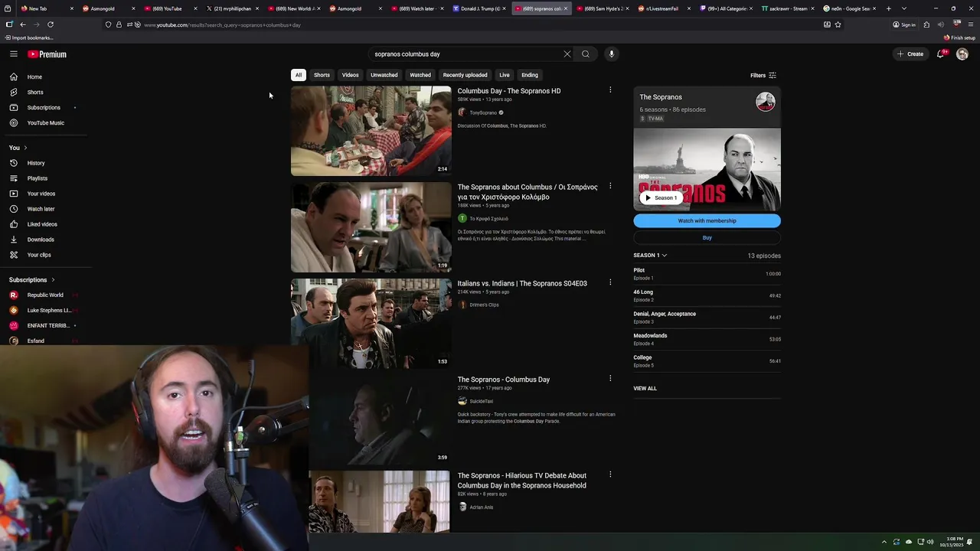Start voice search with the microphone
The width and height of the screenshot is (980, 551).
611,54
